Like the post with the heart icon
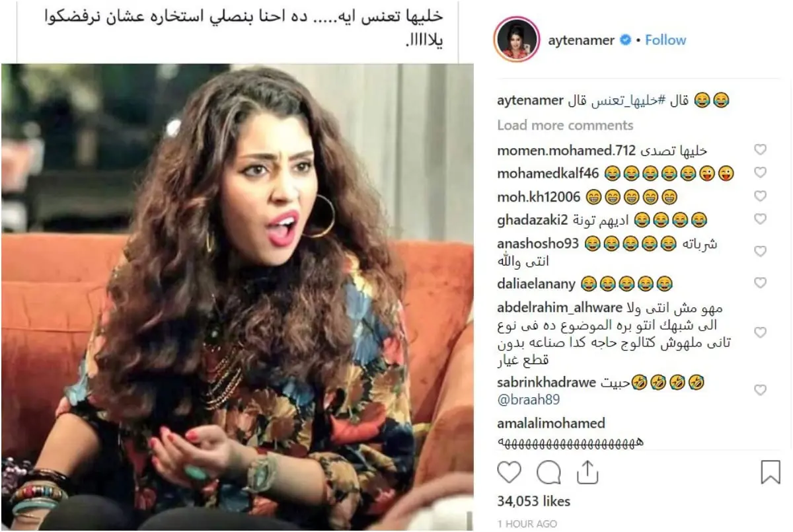793x532 pixels. pos(509,473)
